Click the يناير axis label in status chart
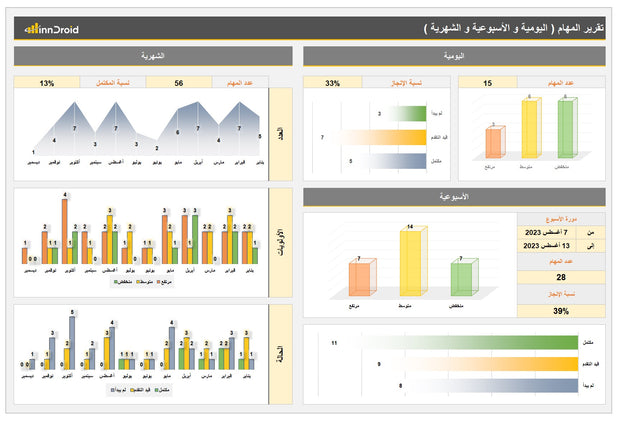 [247, 376]
